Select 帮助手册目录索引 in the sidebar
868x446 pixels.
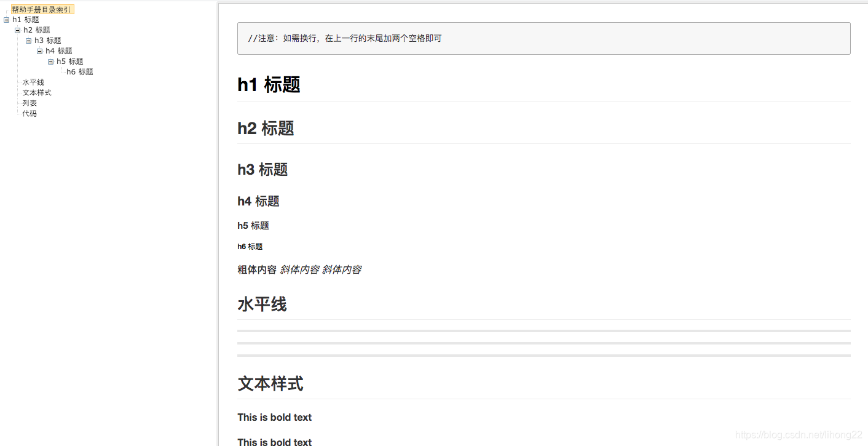click(x=43, y=9)
